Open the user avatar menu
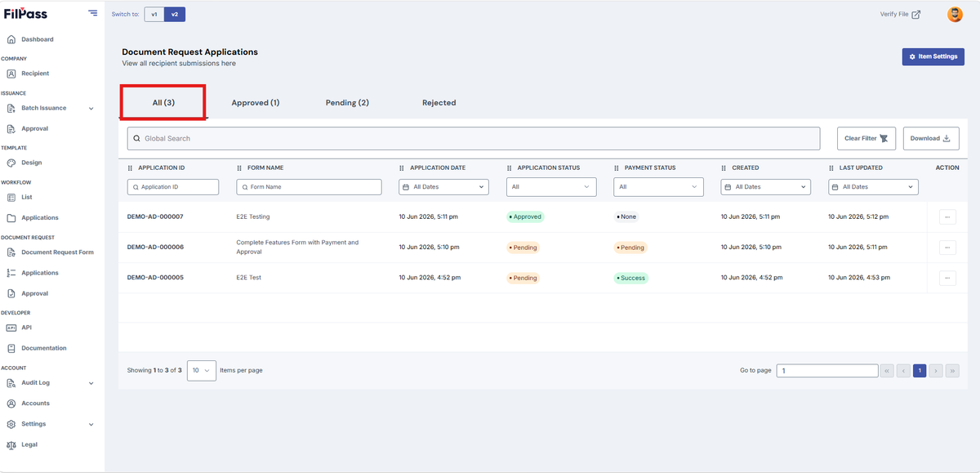The height and width of the screenshot is (473, 980). 955,14
